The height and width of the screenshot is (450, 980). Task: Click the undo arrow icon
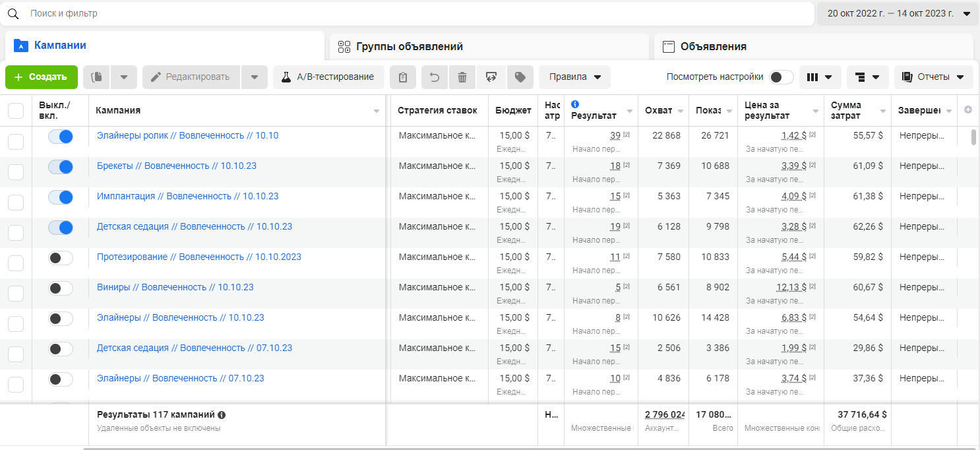pyautogui.click(x=435, y=77)
